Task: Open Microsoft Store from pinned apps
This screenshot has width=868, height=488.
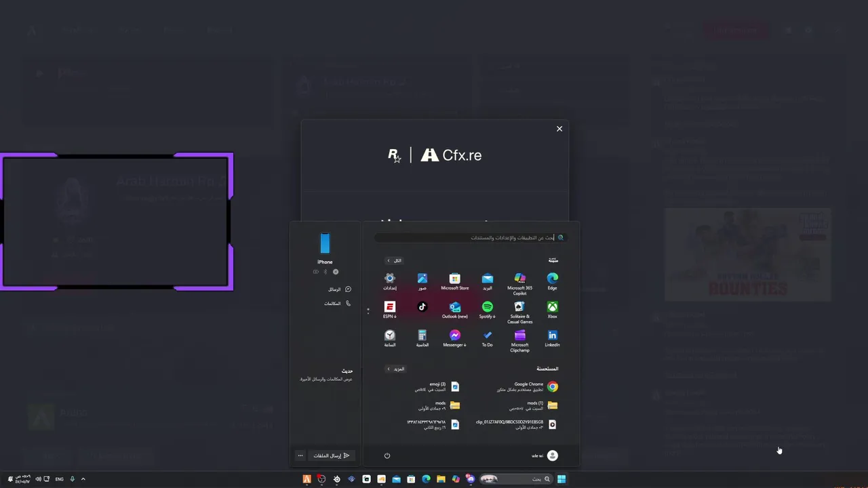Action: pos(454,281)
